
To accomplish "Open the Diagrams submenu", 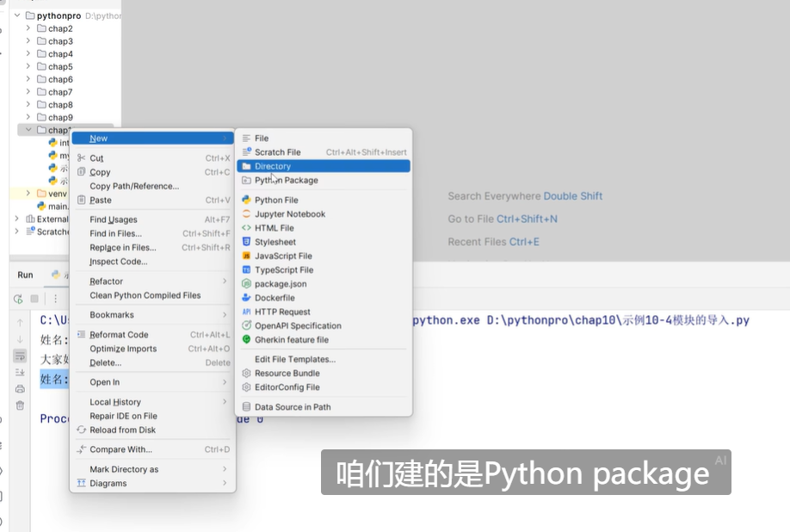I will (x=152, y=483).
